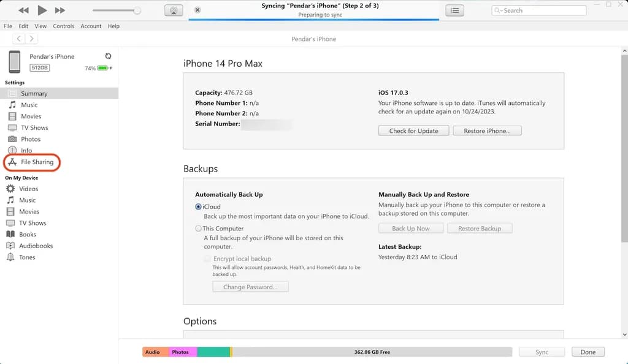Click the rewind previous track icon
This screenshot has height=364, width=628.
pos(23,10)
